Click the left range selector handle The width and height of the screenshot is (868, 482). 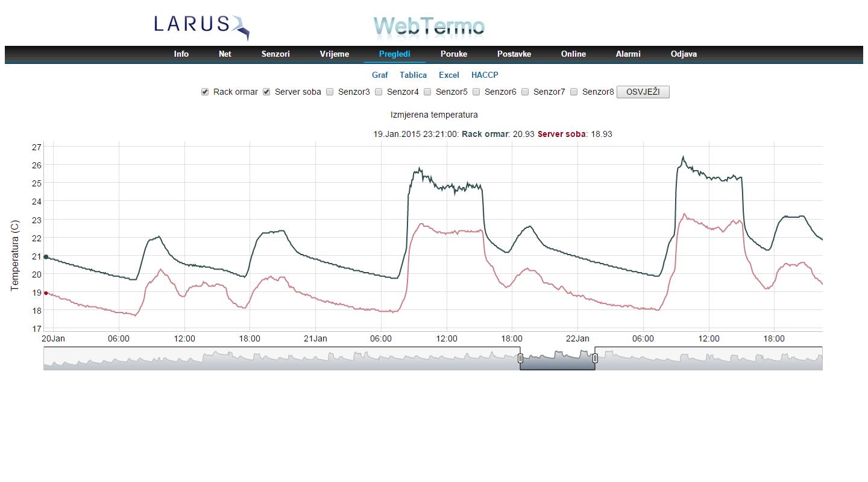coord(521,358)
